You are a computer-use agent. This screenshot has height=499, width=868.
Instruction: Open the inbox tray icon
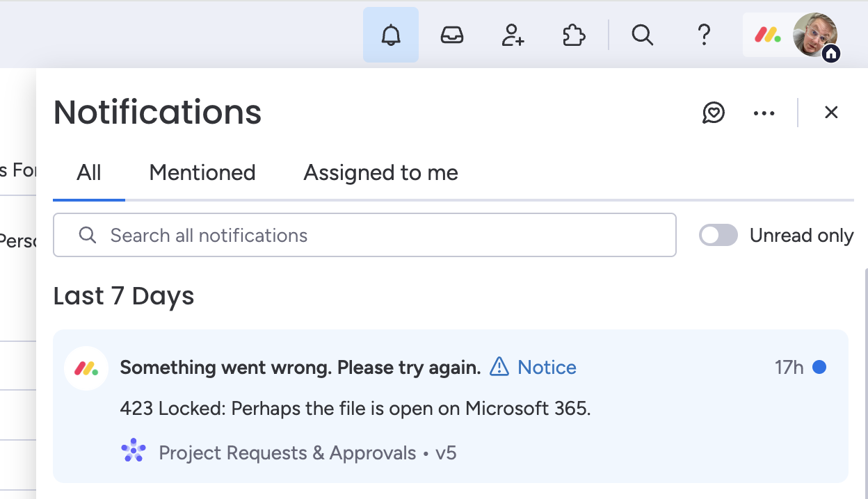[x=452, y=35]
